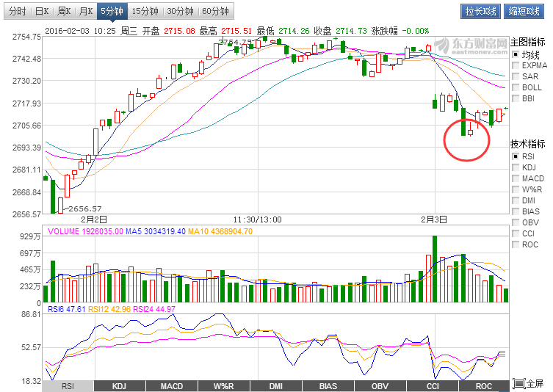Click the red-circled candlestick on chart
The width and height of the screenshot is (553, 392).
[470, 133]
